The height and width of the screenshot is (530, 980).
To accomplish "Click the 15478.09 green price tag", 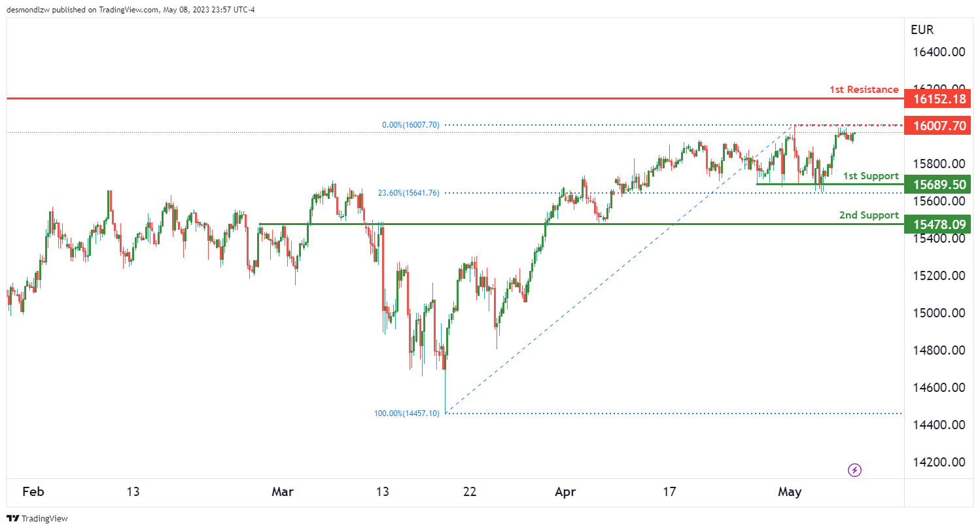I will click(x=937, y=225).
